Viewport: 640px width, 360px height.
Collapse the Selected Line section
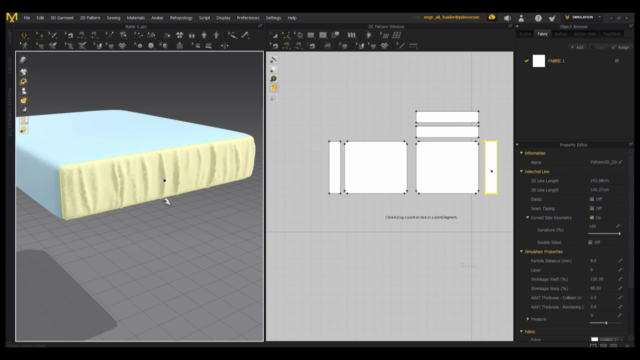[x=521, y=171]
